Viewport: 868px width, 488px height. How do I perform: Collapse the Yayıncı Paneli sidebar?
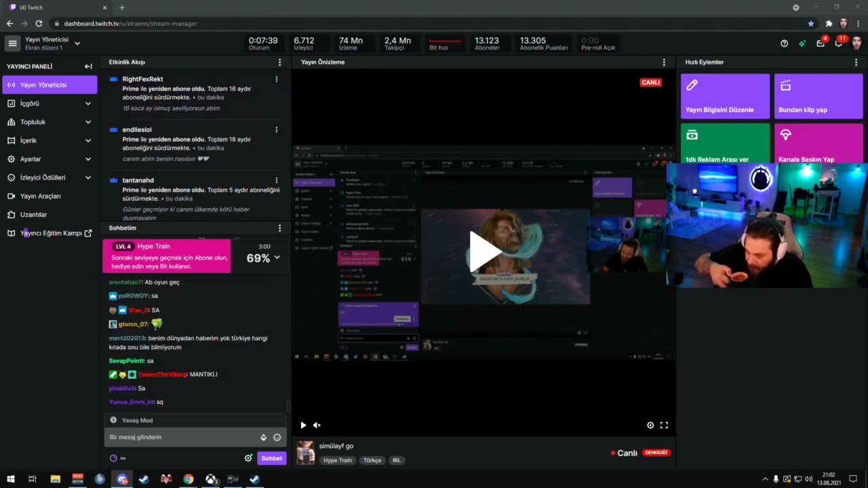click(88, 66)
